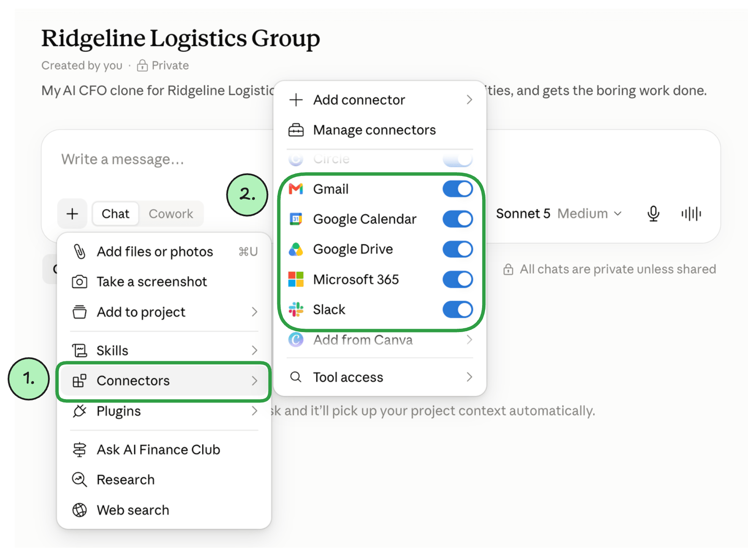Image resolution: width=756 pixels, height=556 pixels.
Task: Click the Google Drive logo icon
Action: [x=296, y=249]
